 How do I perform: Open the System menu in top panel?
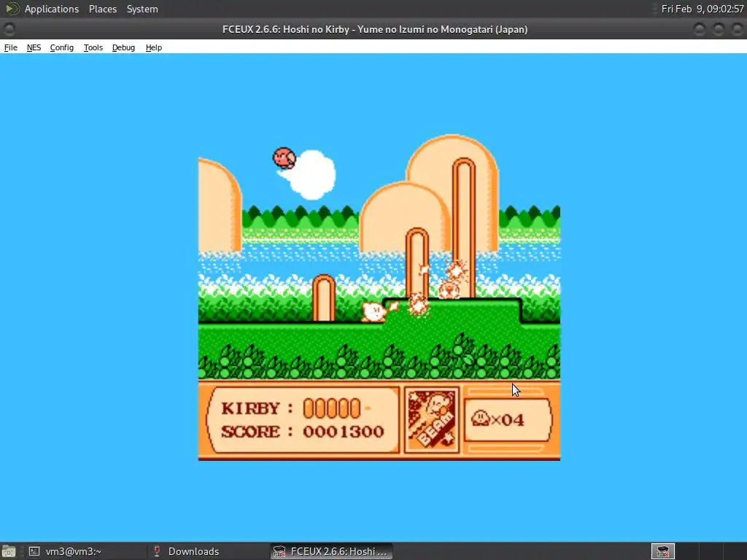pos(142,9)
